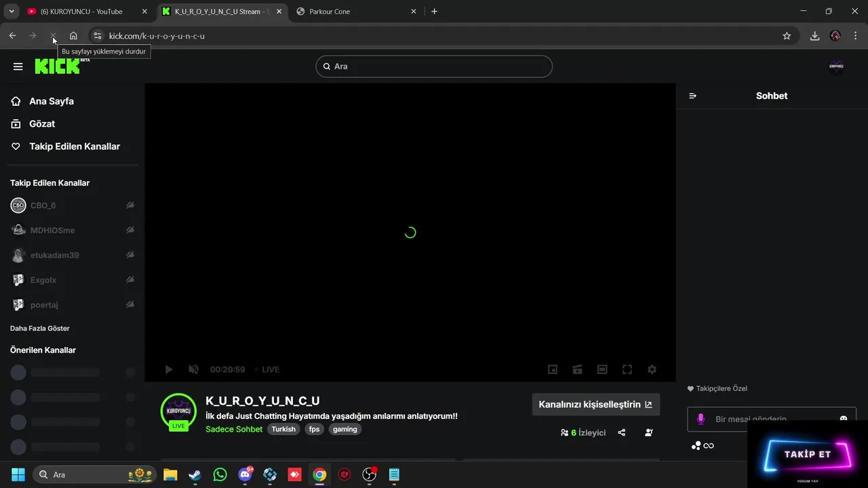Open MDHIOSme channel
This screenshot has height=488, width=868.
(x=52, y=230)
